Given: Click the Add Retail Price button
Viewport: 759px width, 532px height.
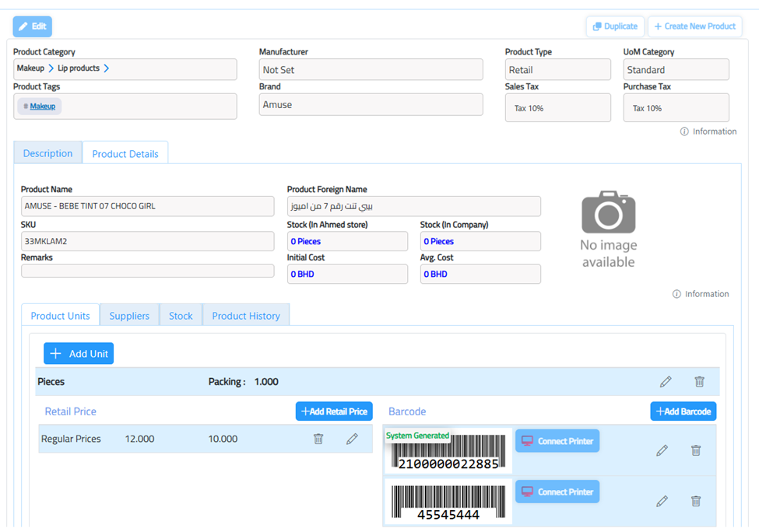Looking at the screenshot, I should point(334,411).
